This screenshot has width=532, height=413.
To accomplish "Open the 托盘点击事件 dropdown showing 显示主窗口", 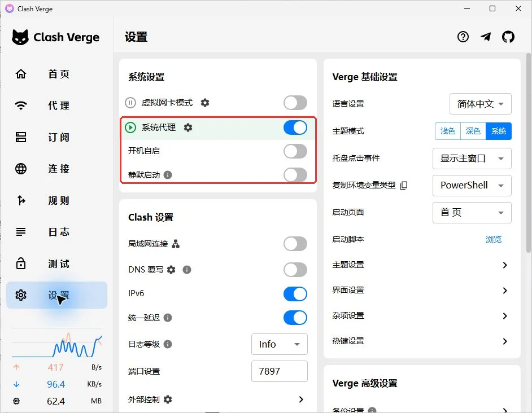I will pos(472,159).
